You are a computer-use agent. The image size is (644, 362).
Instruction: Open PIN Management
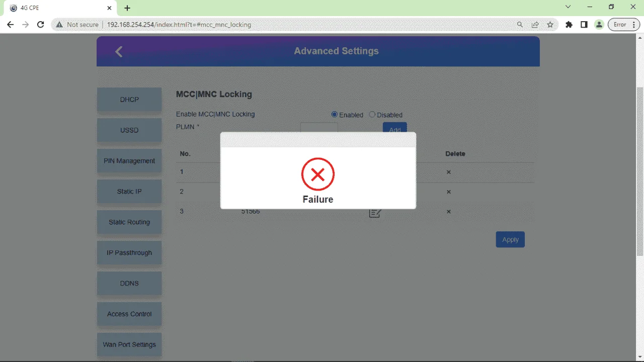(x=129, y=161)
